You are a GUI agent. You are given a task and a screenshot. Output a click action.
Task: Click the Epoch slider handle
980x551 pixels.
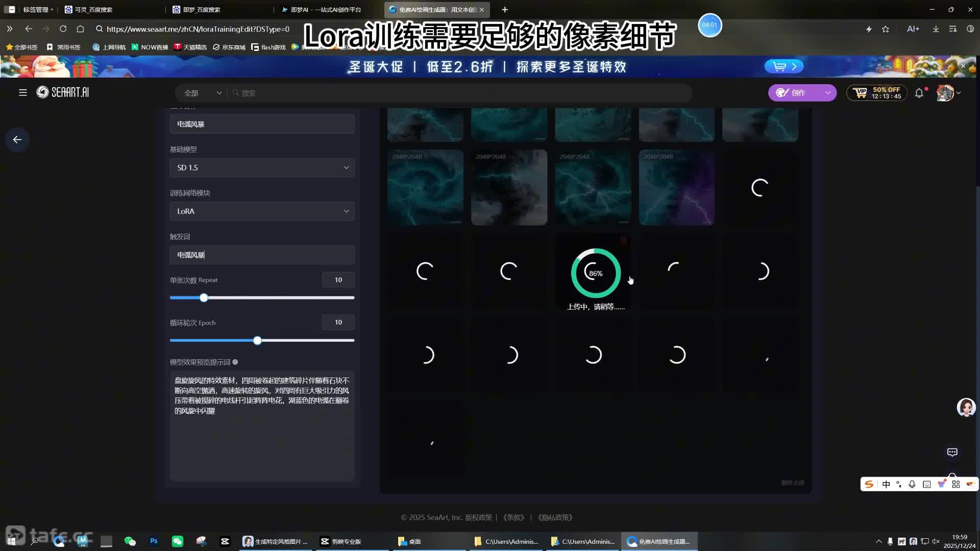click(257, 340)
